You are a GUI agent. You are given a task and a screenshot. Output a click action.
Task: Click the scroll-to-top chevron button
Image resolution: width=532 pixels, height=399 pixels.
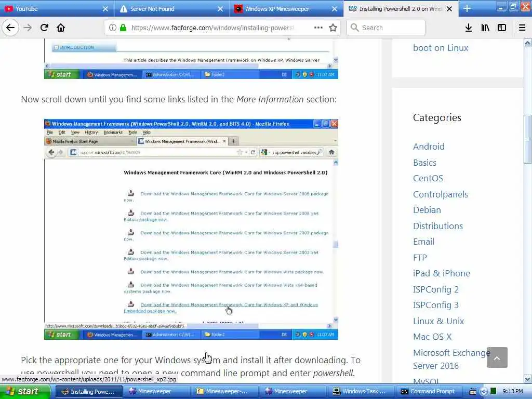pyautogui.click(x=497, y=357)
